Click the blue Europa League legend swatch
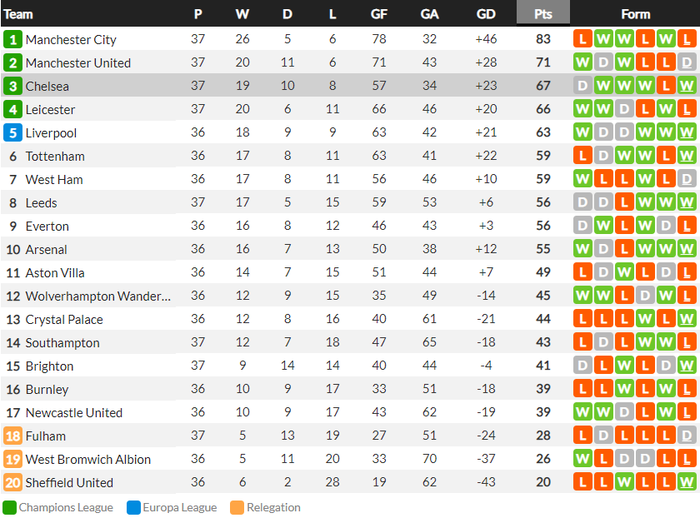This screenshot has height=518, width=700. [x=133, y=507]
